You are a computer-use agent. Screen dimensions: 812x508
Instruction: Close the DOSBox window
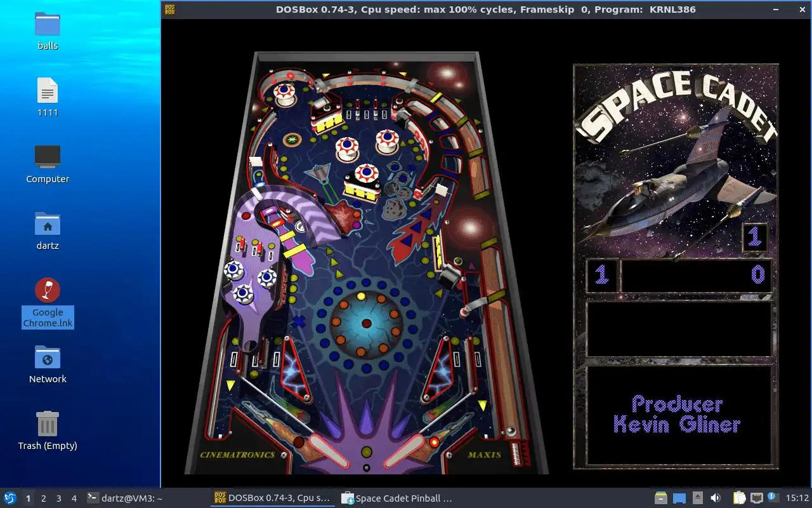[802, 10]
